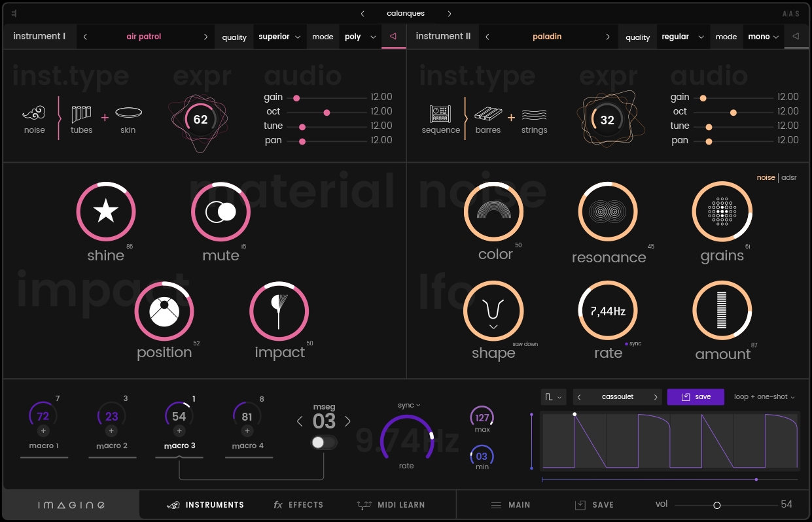Click the color knob in noise section
This screenshot has width=812, height=522.
(493, 211)
